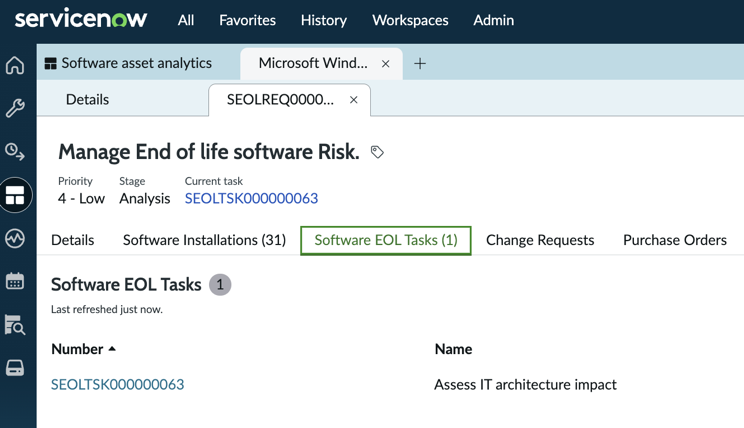Open the hardware drive sidebar icon
The image size is (744, 428).
[15, 368]
